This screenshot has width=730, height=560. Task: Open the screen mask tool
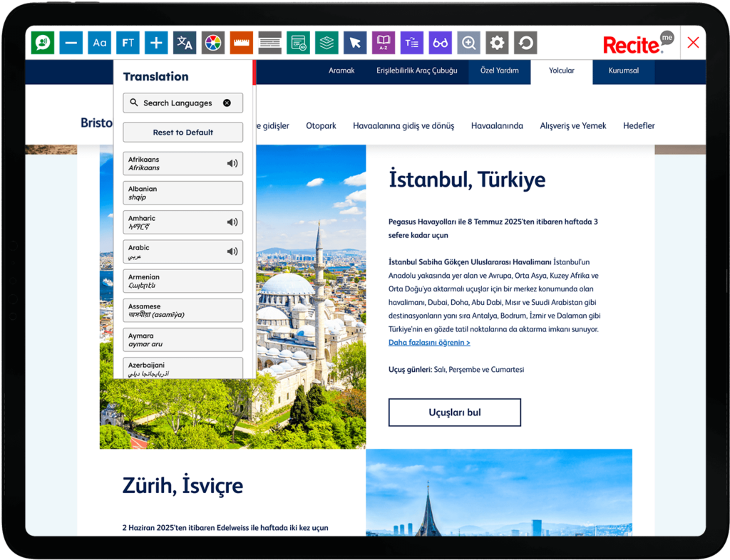(x=269, y=42)
